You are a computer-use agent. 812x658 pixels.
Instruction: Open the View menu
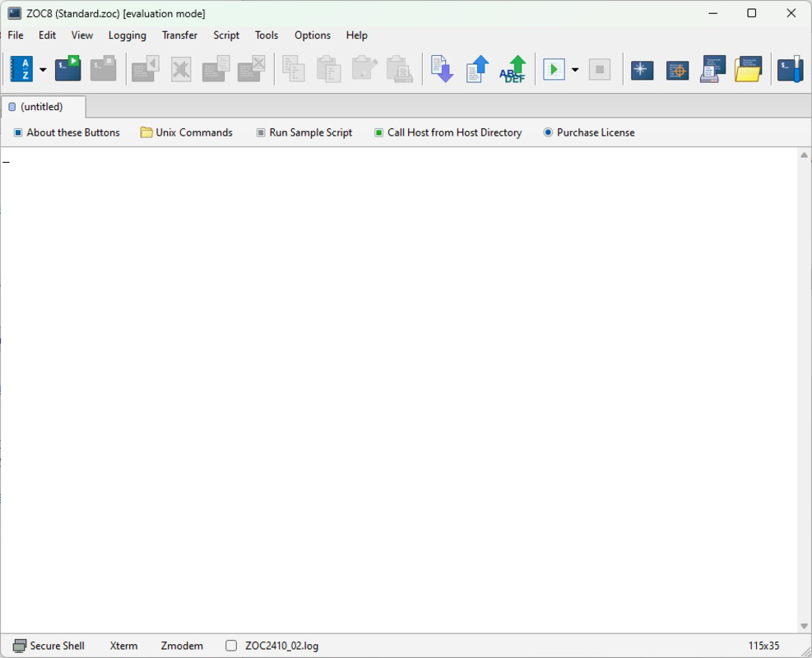click(81, 35)
